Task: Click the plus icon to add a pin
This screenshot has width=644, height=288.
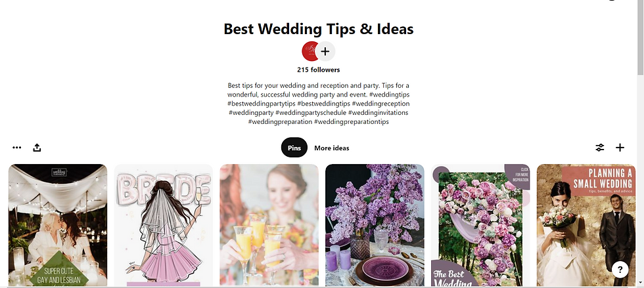Action: [620, 148]
